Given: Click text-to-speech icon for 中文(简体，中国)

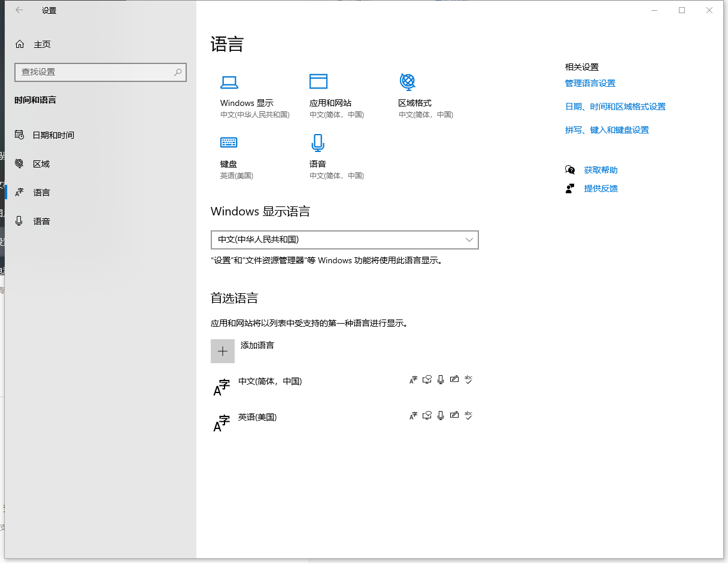Looking at the screenshot, I should [x=427, y=379].
